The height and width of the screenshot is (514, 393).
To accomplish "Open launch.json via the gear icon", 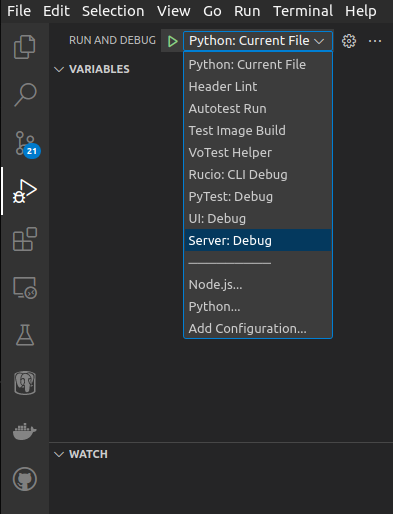I will click(x=349, y=41).
